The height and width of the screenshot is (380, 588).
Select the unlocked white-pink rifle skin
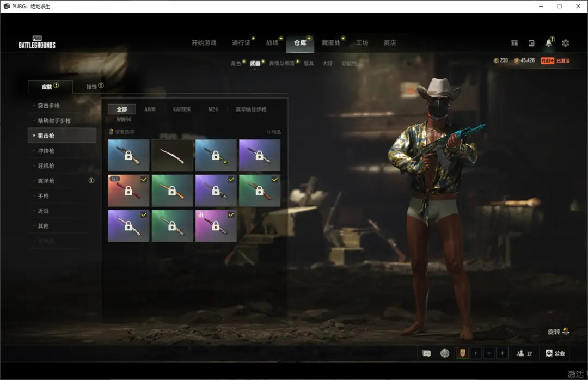coord(172,155)
